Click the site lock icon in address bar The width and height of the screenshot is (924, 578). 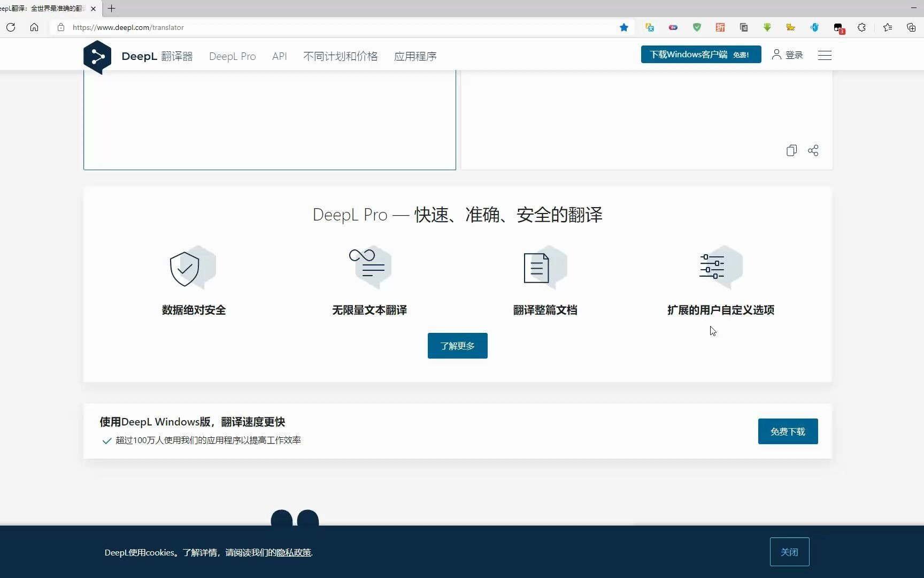(x=61, y=27)
